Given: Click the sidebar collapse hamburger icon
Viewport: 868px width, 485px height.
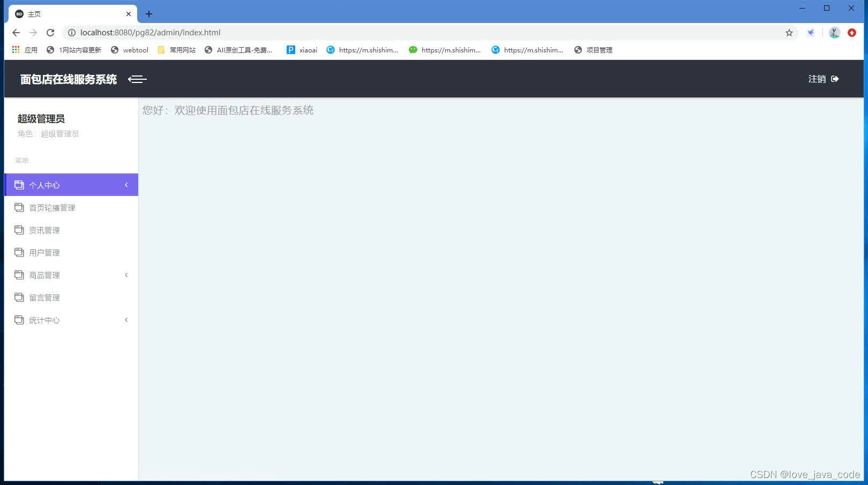Looking at the screenshot, I should 137,79.
